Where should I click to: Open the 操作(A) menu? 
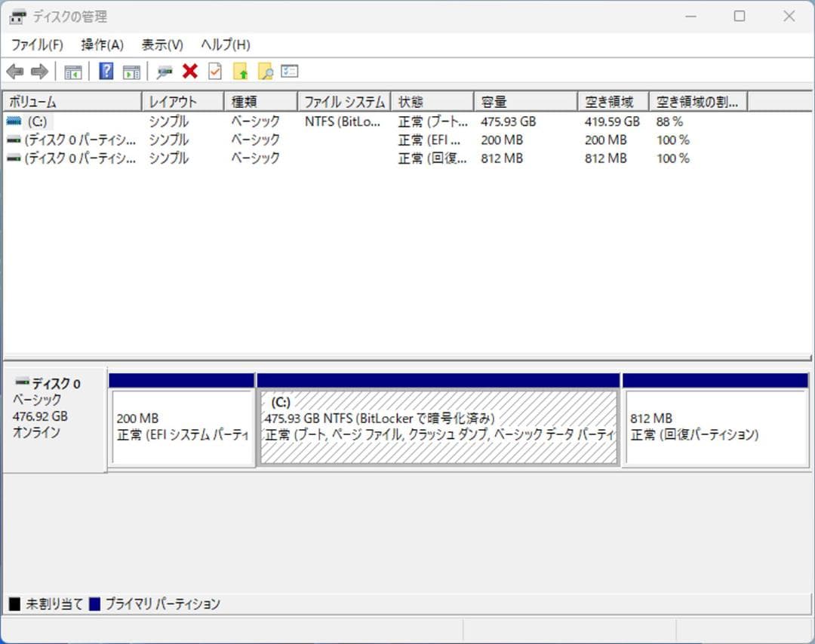pos(102,45)
